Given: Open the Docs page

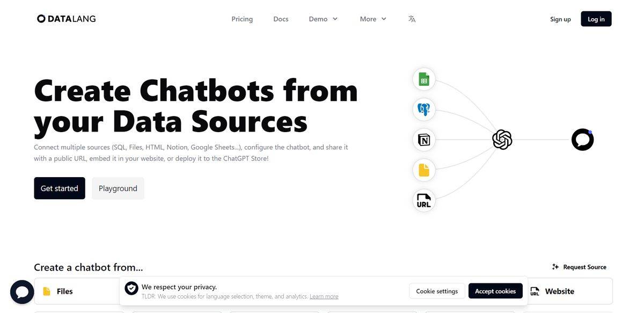Looking at the screenshot, I should point(281,19).
